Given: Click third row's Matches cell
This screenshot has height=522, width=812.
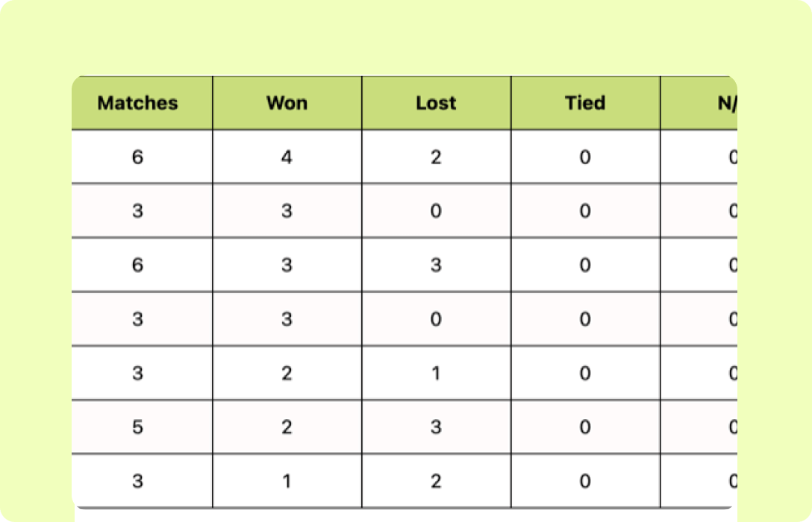Looking at the screenshot, I should click(x=138, y=265).
